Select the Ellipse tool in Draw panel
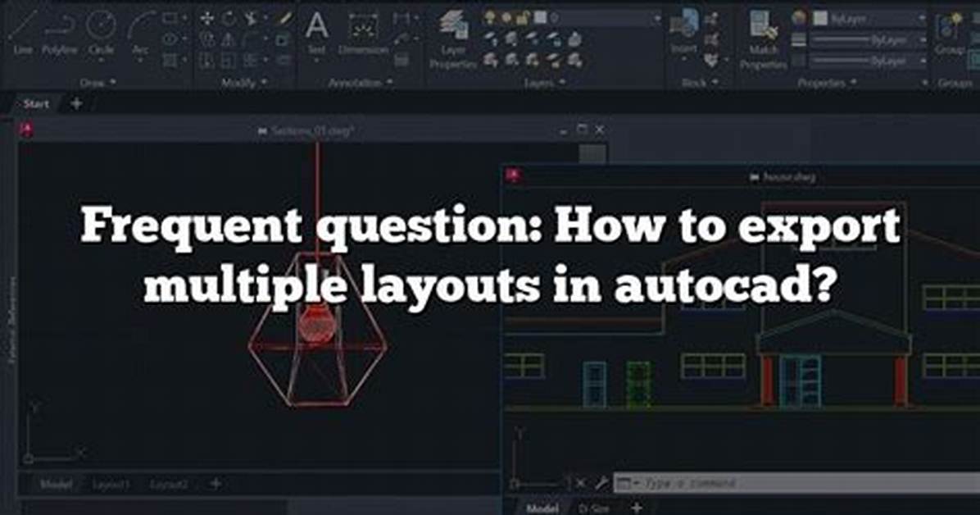 (170, 39)
